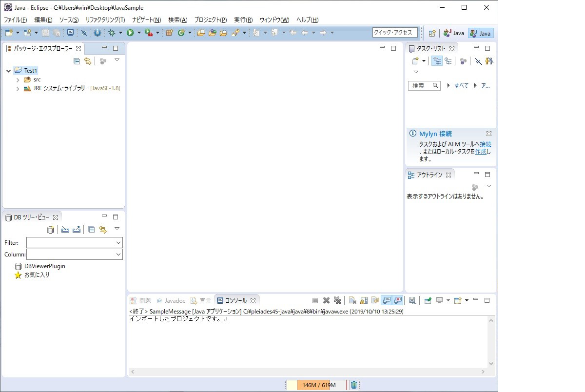Click the Debug bug icon in toolbar

coord(112,33)
